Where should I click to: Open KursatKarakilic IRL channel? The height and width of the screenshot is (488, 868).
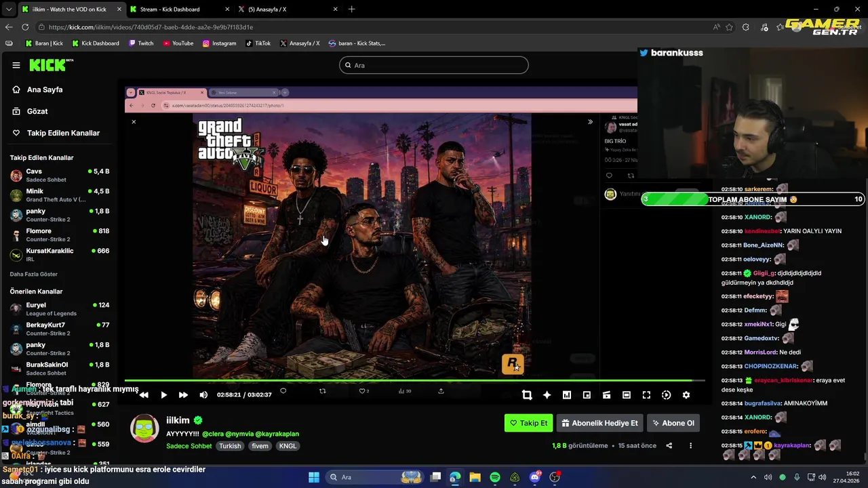tap(60, 254)
